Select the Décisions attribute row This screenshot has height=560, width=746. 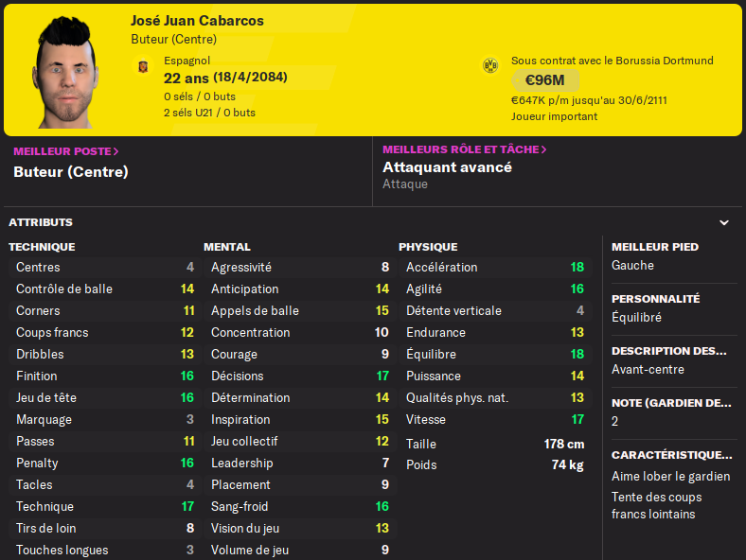pyautogui.click(x=299, y=376)
